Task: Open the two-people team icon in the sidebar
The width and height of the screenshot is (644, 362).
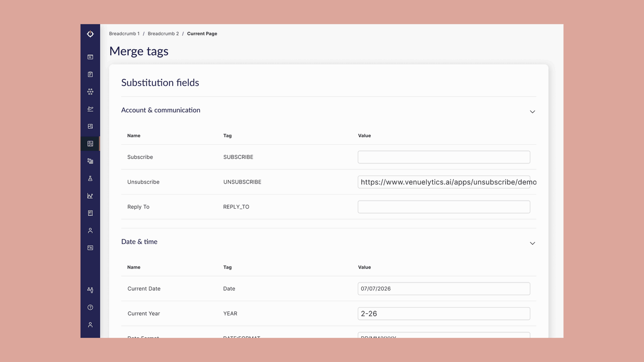Action: click(x=90, y=290)
